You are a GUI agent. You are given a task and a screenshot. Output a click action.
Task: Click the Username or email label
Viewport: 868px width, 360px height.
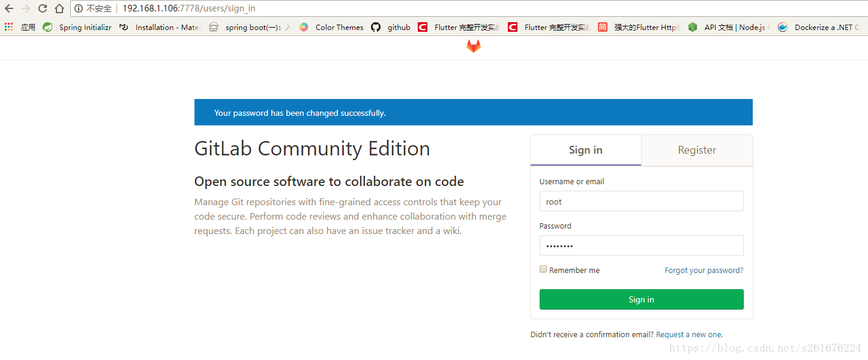(572, 181)
